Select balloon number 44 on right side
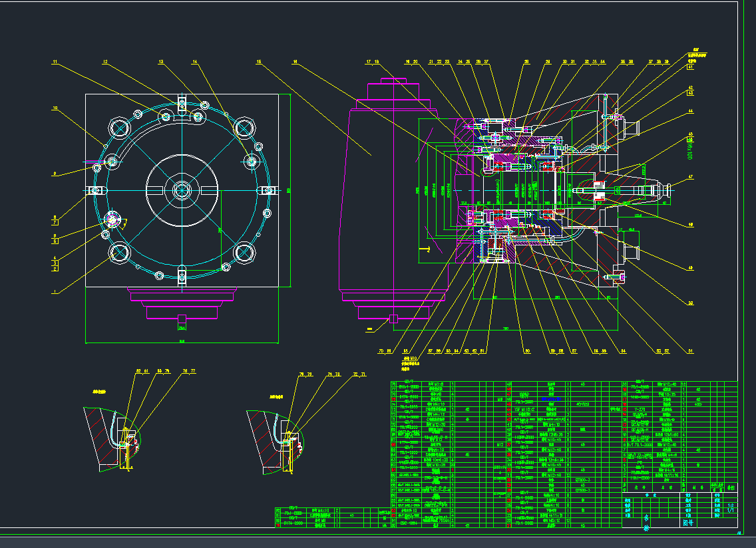 point(691,111)
